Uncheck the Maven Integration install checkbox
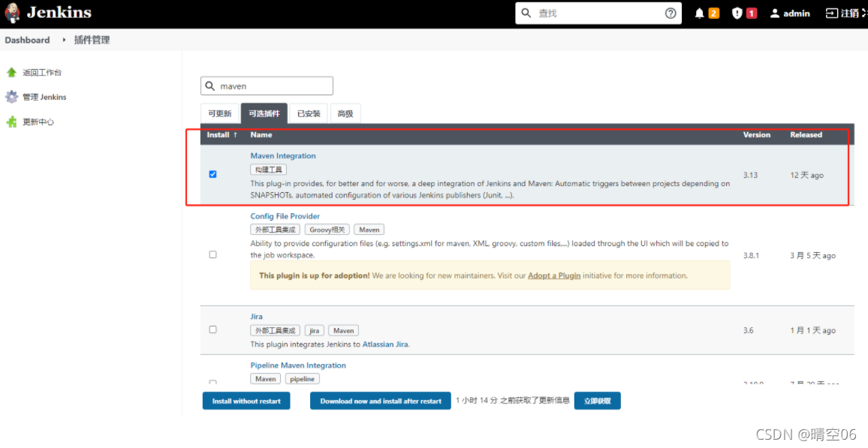This screenshot has height=448, width=868. coord(212,174)
